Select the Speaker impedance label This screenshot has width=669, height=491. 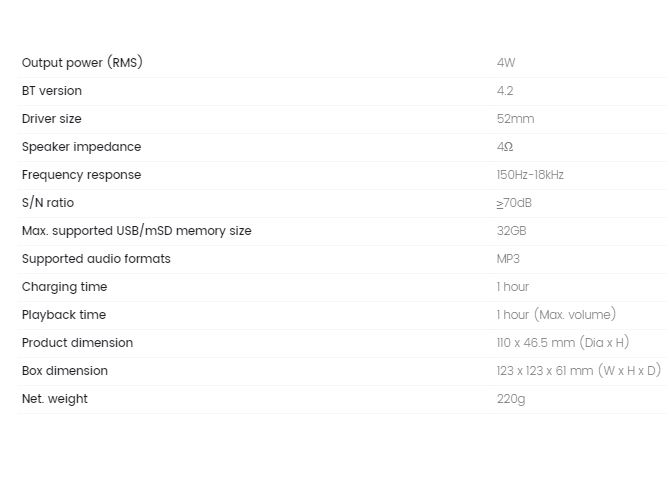point(81,147)
